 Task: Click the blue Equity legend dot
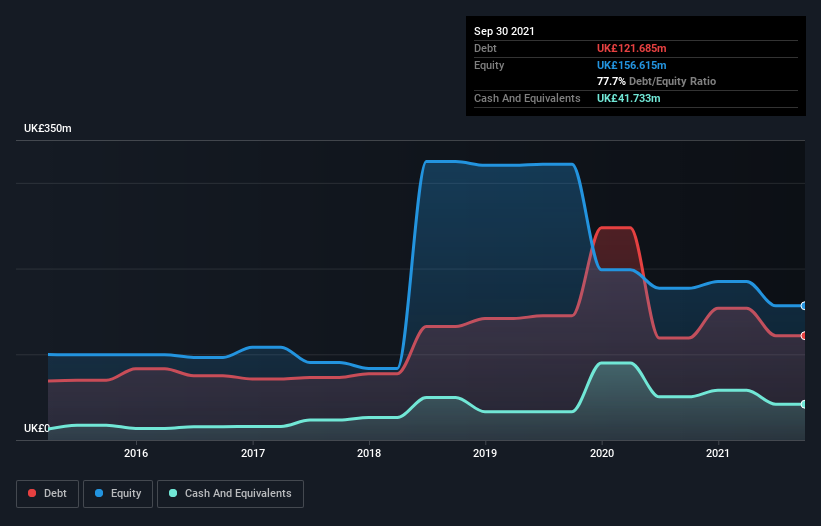tap(99, 493)
